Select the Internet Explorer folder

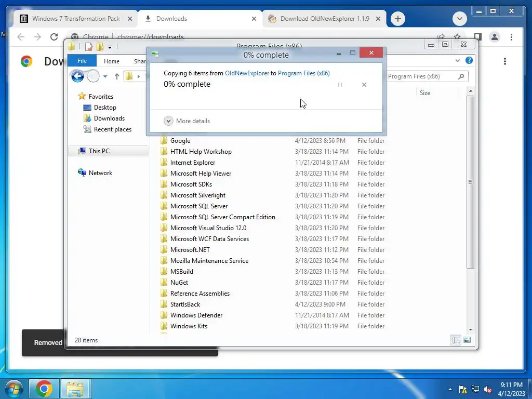point(192,163)
